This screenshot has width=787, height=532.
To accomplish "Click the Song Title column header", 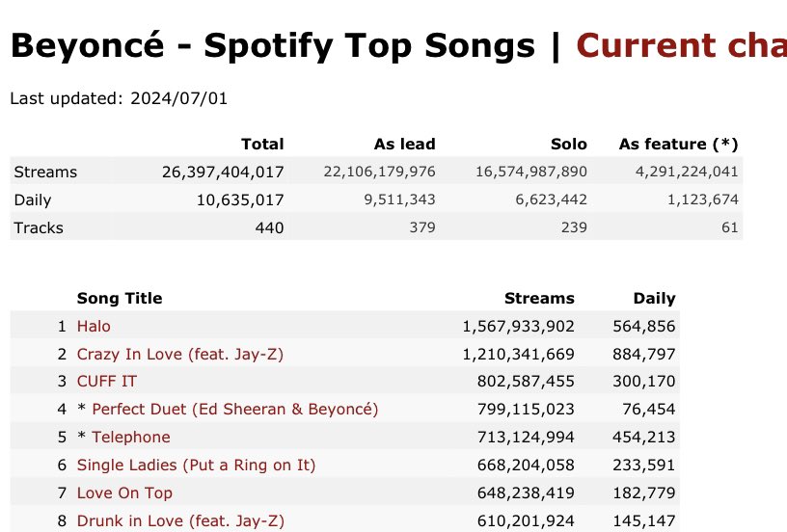I will pos(120,299).
